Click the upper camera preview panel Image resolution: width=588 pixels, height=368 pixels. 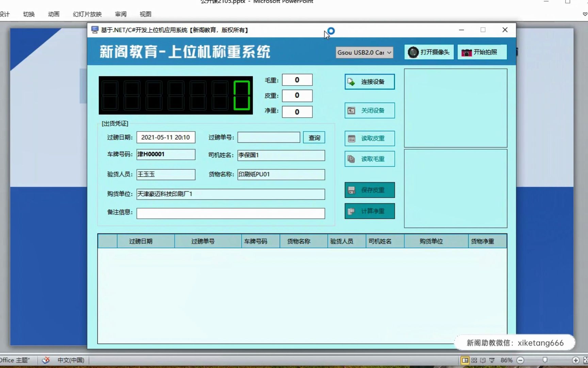[456, 108]
